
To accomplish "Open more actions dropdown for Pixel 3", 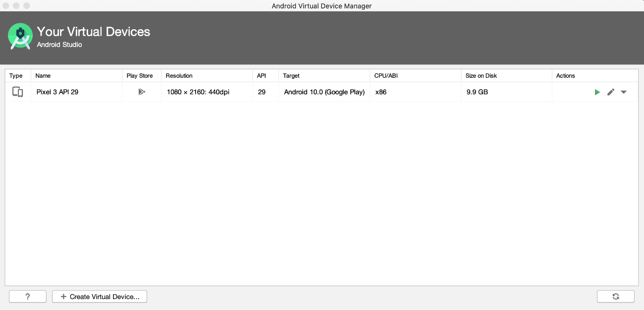I will [624, 92].
